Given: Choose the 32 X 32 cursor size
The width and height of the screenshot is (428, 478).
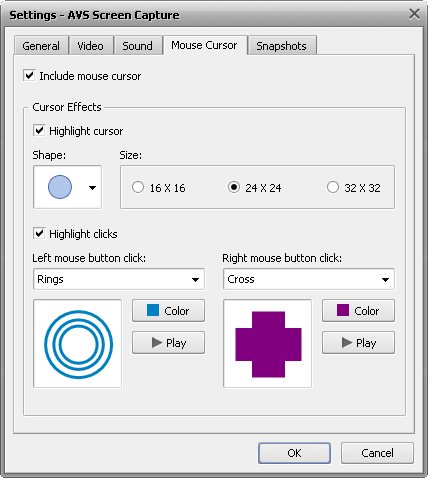Looking at the screenshot, I should 333,187.
